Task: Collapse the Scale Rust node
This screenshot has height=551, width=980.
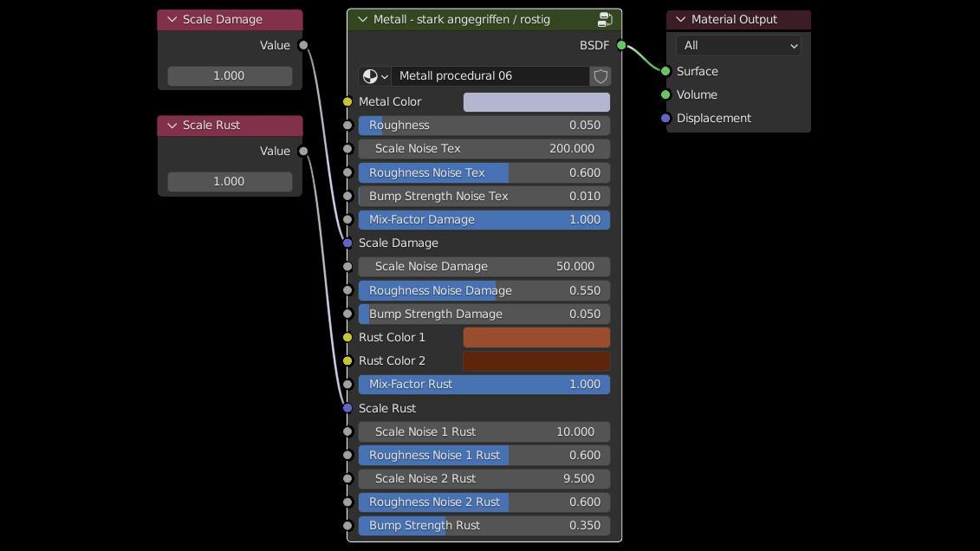Action: [x=172, y=125]
